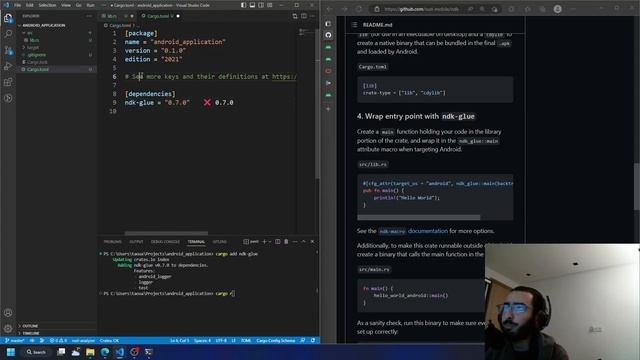Screen dimensions: 640x360
Task: Create a new terminal with plus icon
Action: (264, 242)
